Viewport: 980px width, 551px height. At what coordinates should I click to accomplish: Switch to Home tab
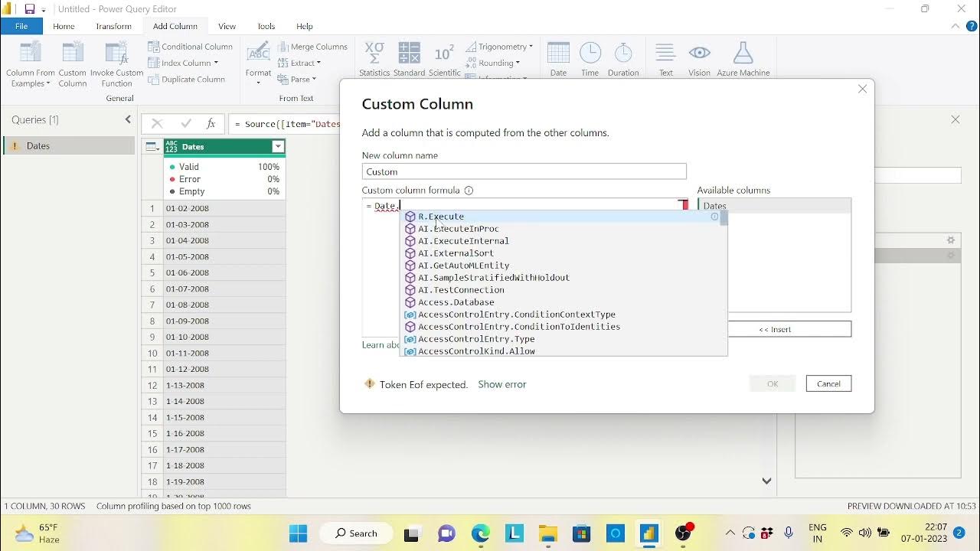(x=64, y=26)
